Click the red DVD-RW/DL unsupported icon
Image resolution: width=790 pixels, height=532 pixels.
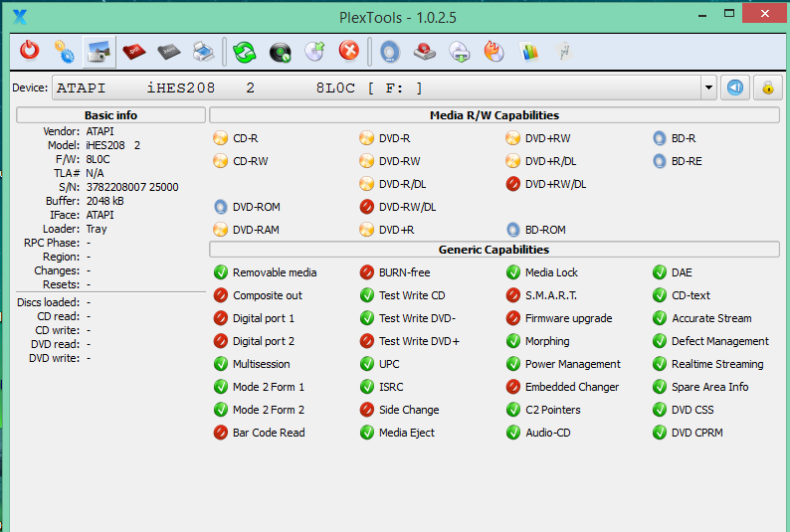tap(367, 207)
